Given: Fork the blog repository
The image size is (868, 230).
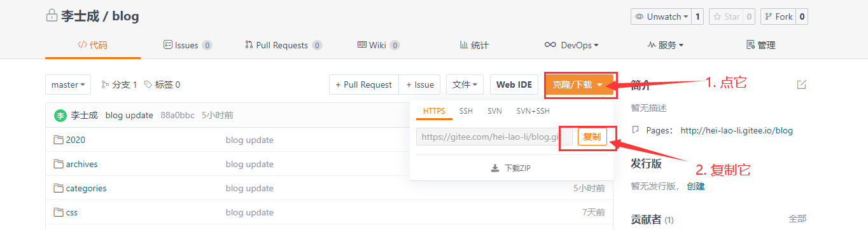Looking at the screenshot, I should [x=778, y=17].
